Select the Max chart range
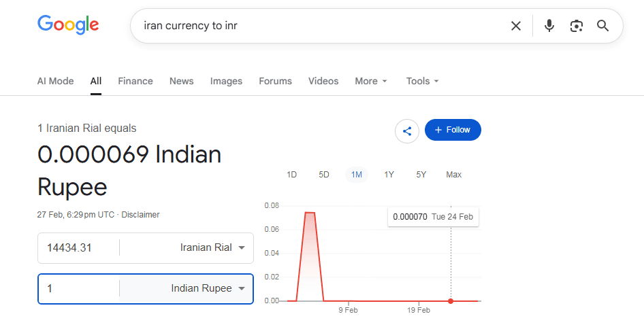The width and height of the screenshot is (644, 327). 453,175
